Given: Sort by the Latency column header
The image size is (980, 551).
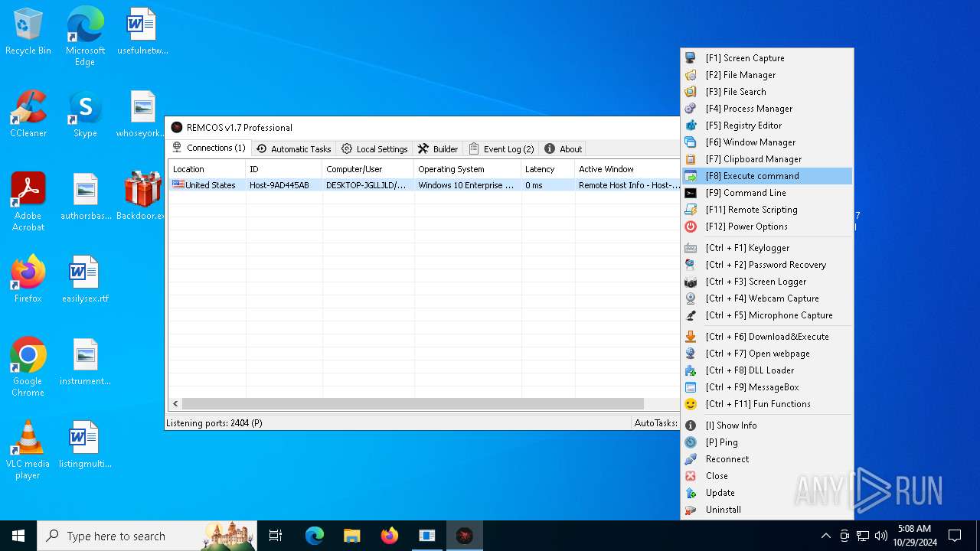Looking at the screenshot, I should (x=547, y=169).
